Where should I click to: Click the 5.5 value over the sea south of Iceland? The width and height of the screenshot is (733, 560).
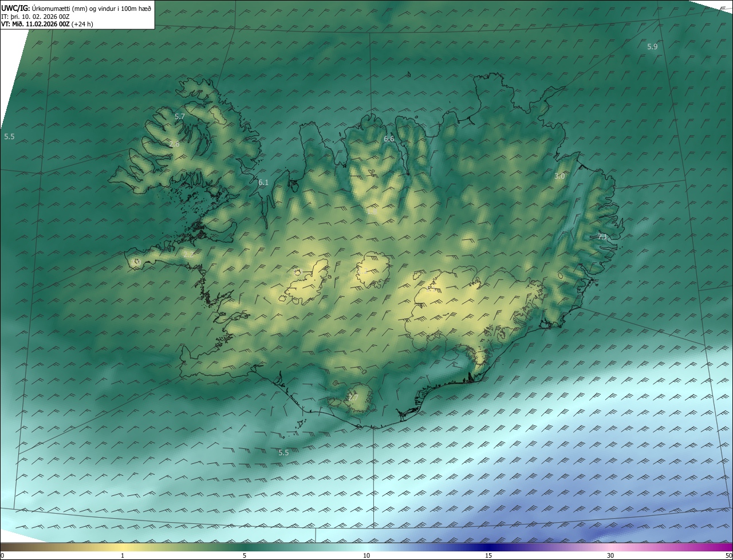pyautogui.click(x=283, y=453)
